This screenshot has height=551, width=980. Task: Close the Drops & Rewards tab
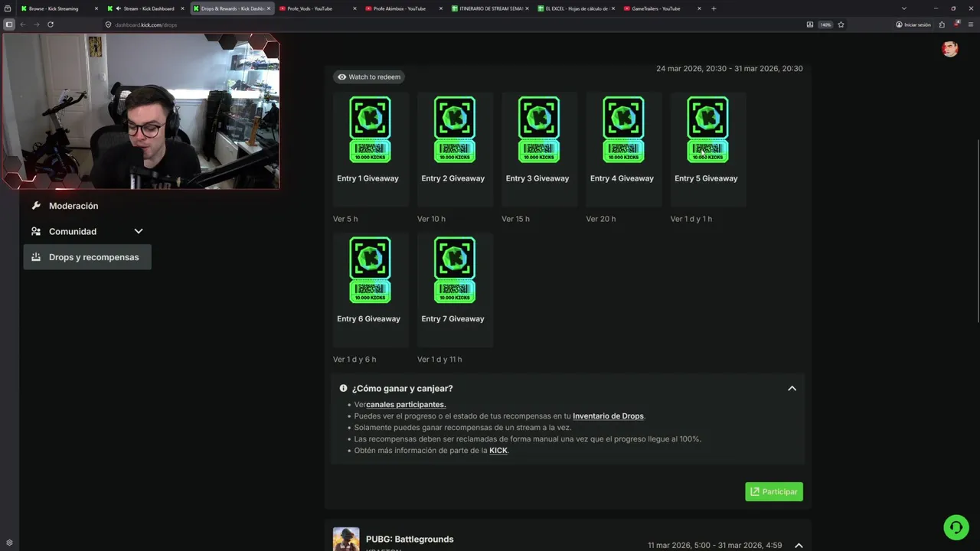[x=269, y=8]
